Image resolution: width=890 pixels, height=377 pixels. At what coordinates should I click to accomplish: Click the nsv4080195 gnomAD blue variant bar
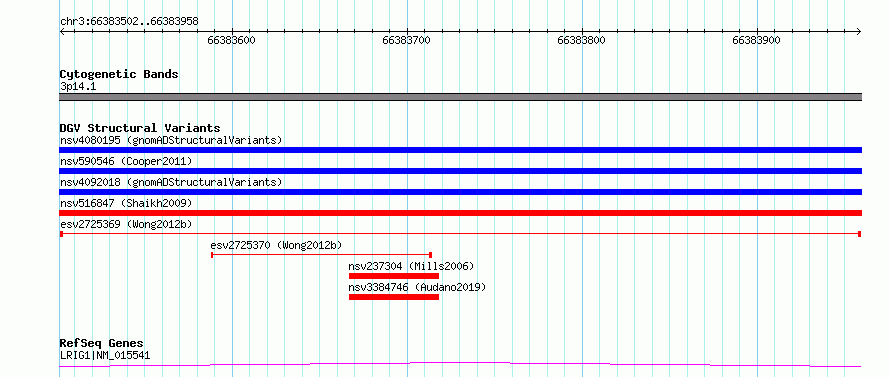460,150
